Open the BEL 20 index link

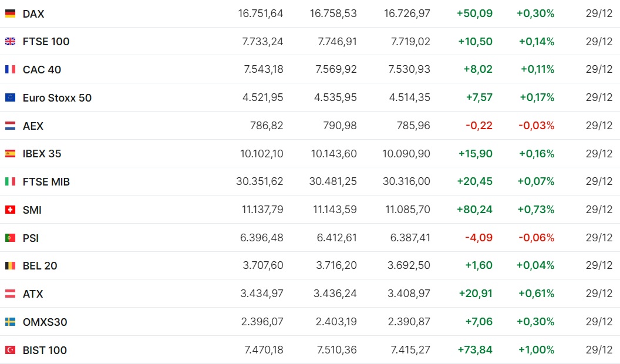40,266
